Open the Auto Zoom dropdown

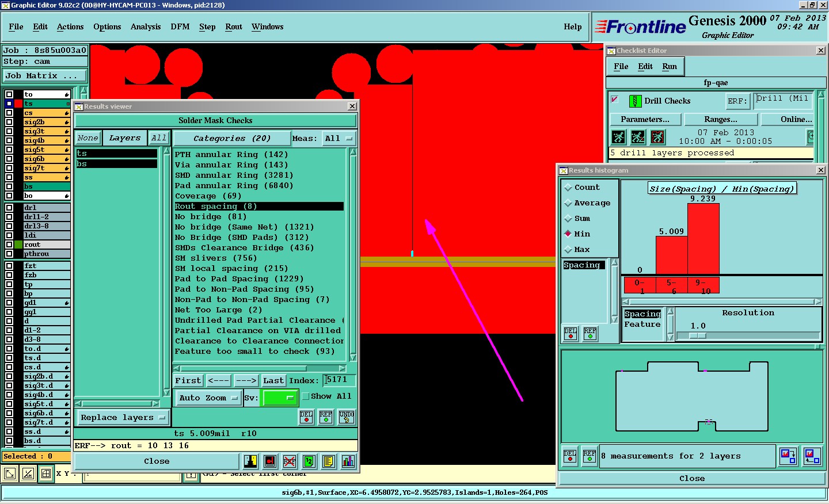[208, 398]
